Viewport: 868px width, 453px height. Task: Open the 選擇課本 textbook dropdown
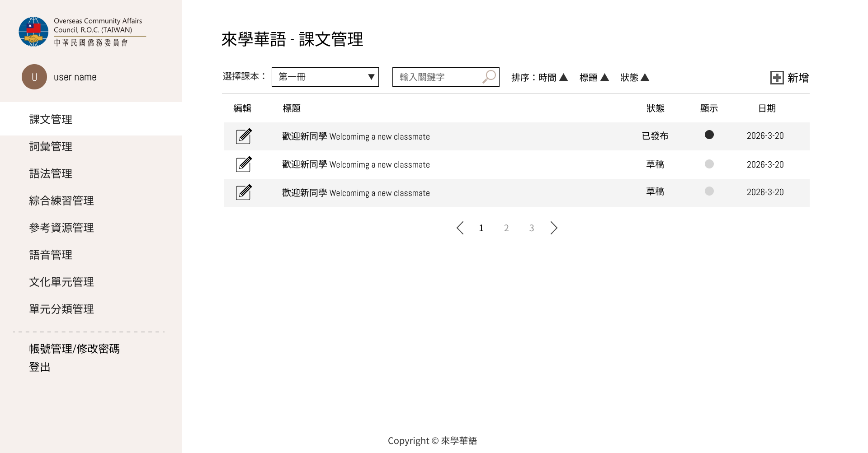tap(325, 77)
